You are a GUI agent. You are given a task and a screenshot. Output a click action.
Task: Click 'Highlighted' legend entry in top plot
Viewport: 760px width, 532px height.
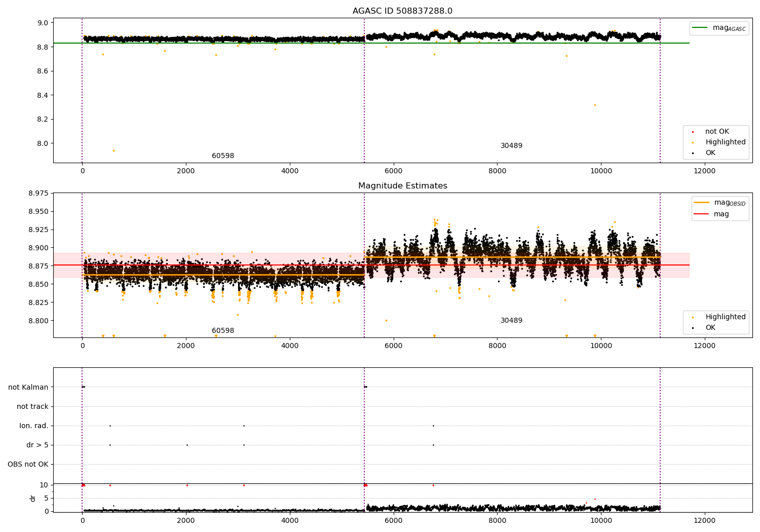(725, 142)
